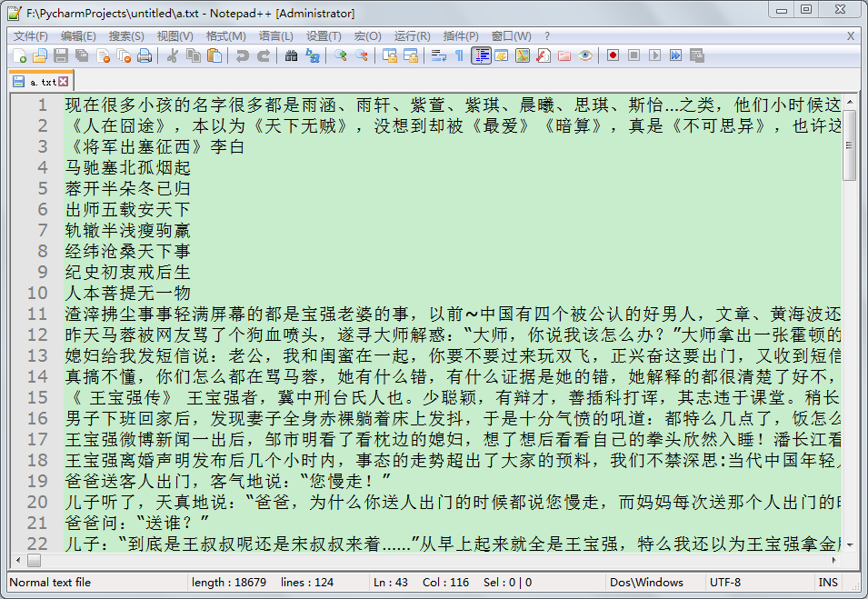
Task: Disable the highlighted Indent Guide button
Action: click(x=481, y=56)
